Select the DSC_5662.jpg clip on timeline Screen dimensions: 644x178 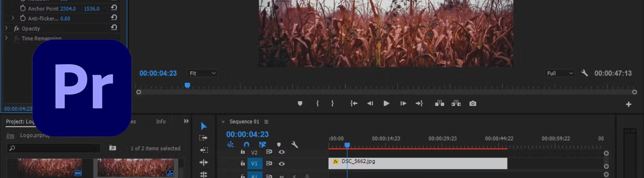point(418,164)
